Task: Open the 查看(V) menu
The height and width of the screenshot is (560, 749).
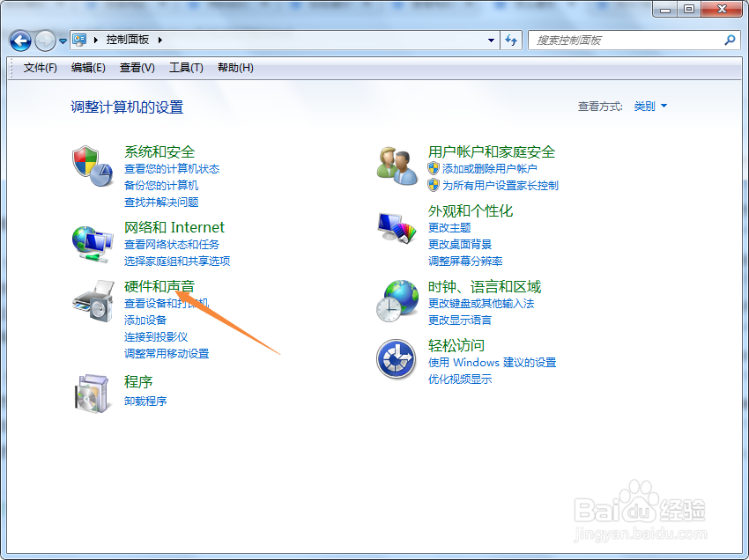Action: tap(136, 68)
